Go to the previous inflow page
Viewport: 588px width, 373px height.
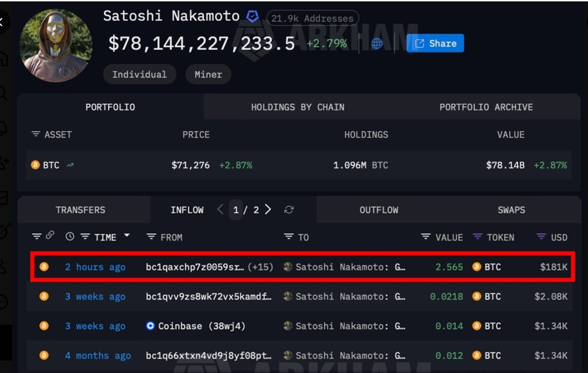pos(220,210)
